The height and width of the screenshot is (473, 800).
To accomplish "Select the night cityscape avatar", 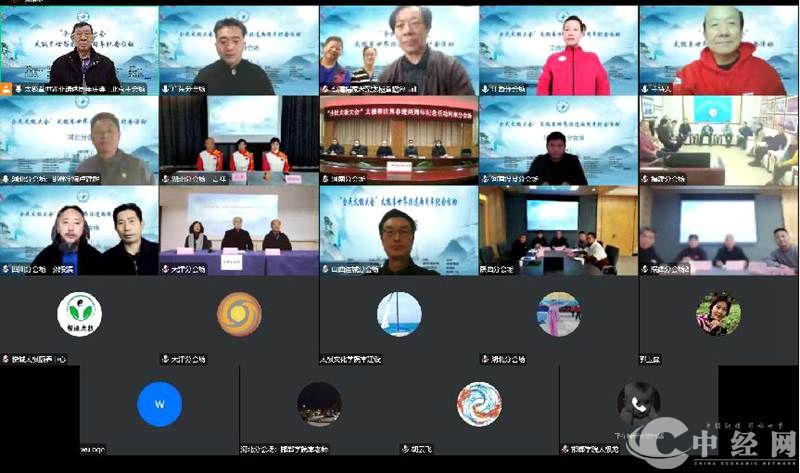I will click(x=319, y=404).
